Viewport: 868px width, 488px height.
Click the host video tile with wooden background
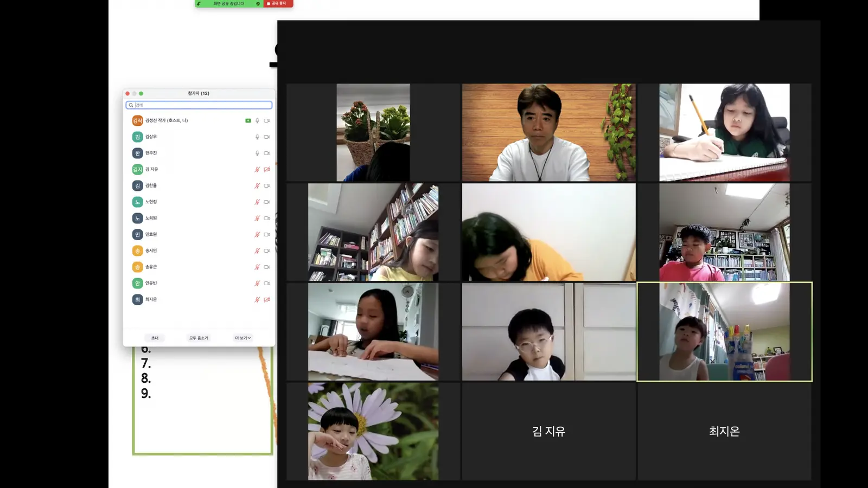point(548,132)
